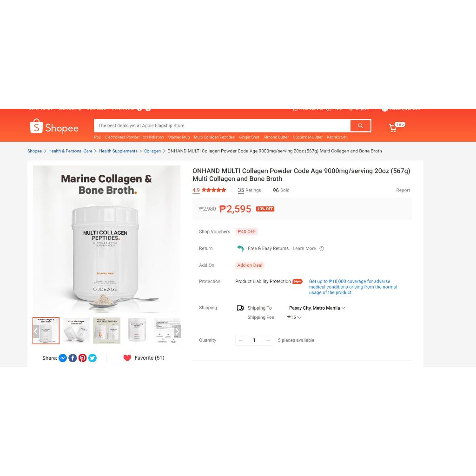Decrease quantity with the minus button

(x=241, y=340)
